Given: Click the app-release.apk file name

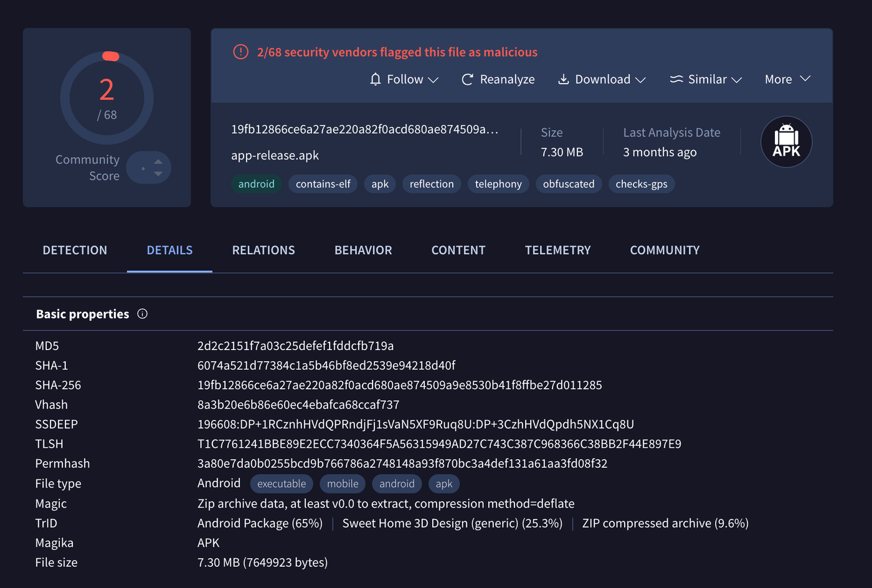Looking at the screenshot, I should [x=275, y=155].
